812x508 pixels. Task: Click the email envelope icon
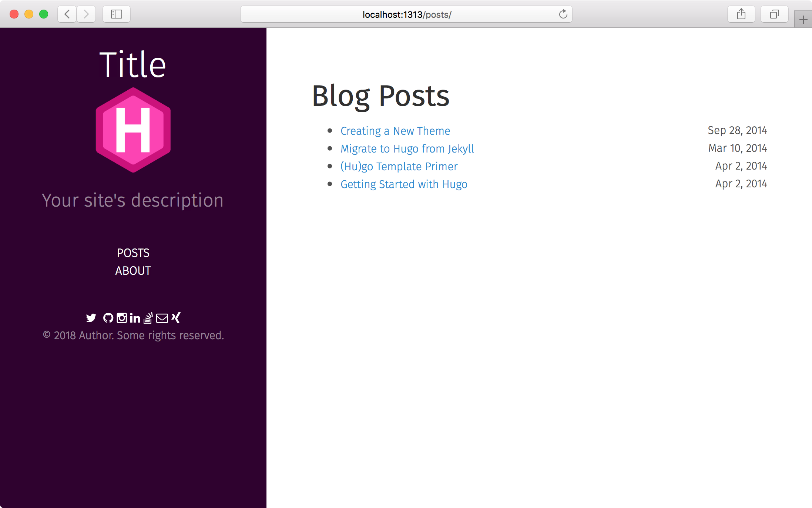[x=162, y=318]
